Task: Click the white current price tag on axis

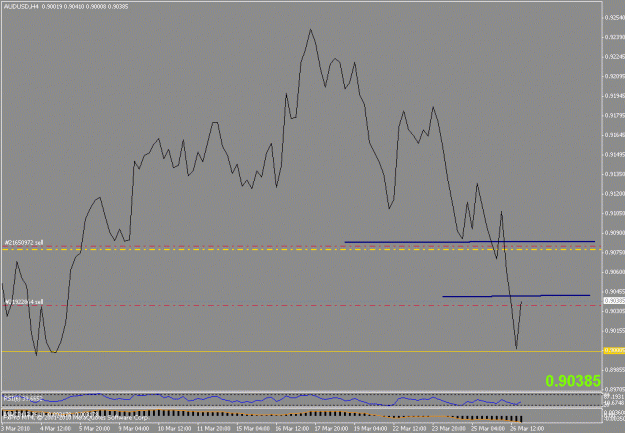Action: pos(614,301)
